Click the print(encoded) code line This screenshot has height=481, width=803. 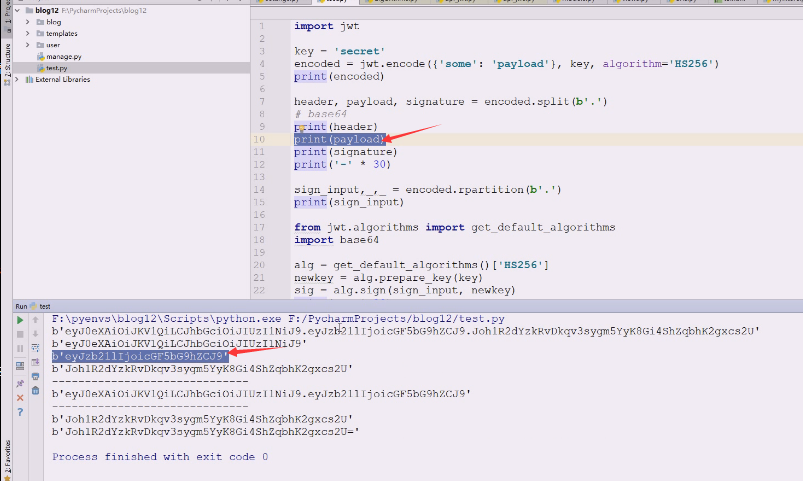[x=339, y=76]
